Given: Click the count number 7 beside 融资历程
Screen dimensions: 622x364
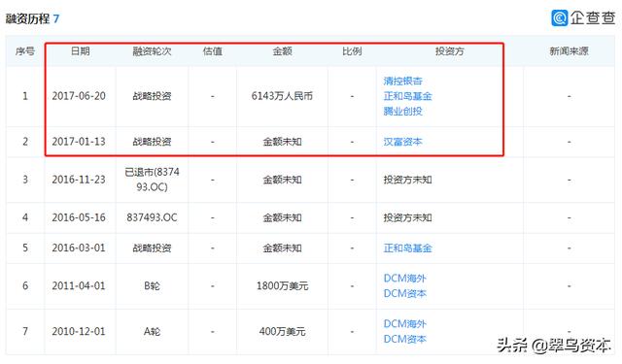Looking at the screenshot, I should pos(56,18).
